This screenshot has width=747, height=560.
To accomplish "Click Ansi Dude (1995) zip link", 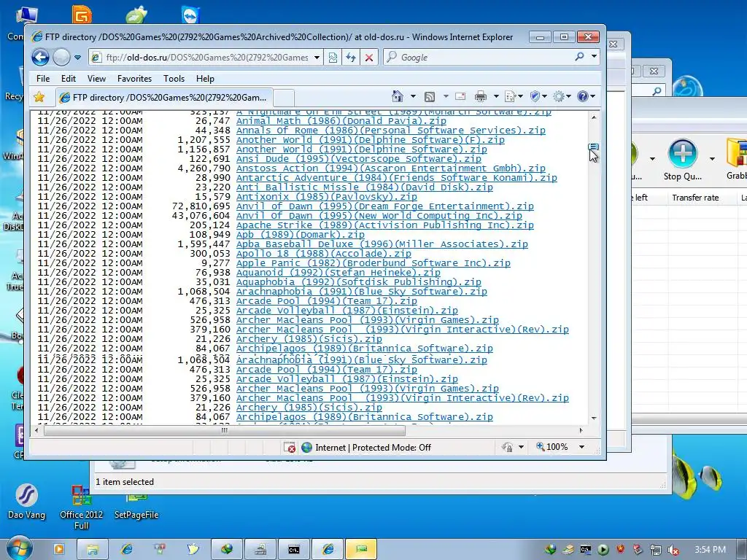I will [359, 159].
